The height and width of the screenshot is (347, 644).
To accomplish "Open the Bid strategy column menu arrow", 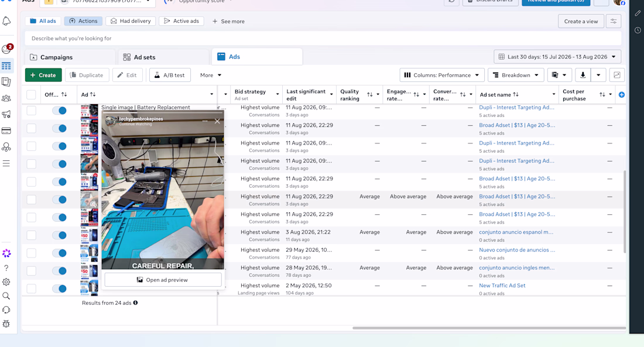I will [x=278, y=94].
